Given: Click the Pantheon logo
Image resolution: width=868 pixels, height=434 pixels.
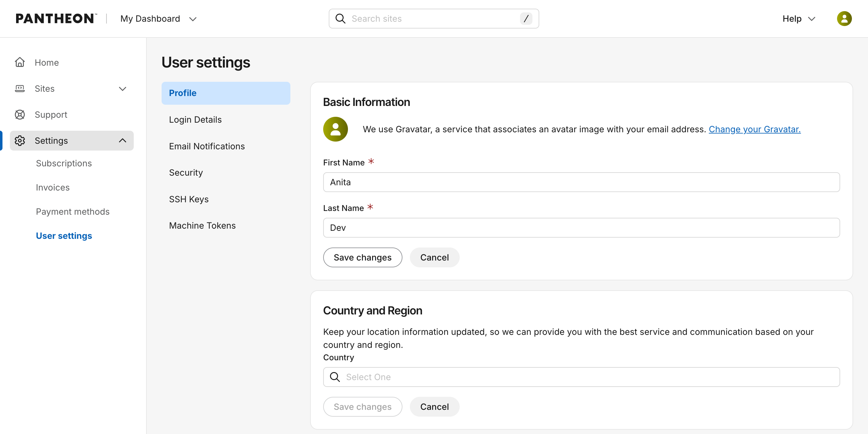Looking at the screenshot, I should coord(56,19).
